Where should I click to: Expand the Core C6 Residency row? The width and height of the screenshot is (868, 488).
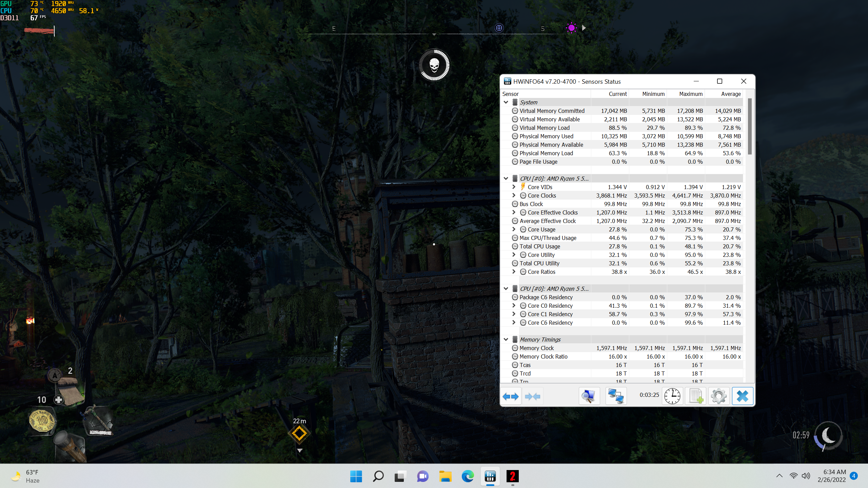[514, 322]
